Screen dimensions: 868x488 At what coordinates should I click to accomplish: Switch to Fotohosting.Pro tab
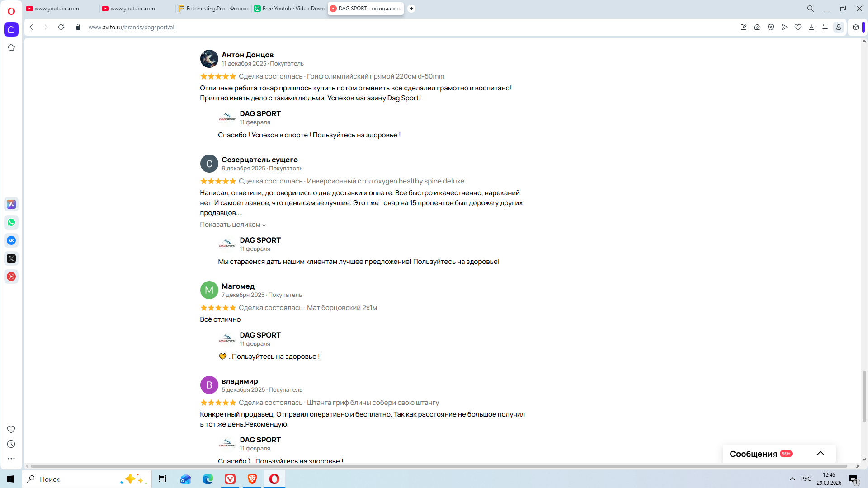(213, 9)
